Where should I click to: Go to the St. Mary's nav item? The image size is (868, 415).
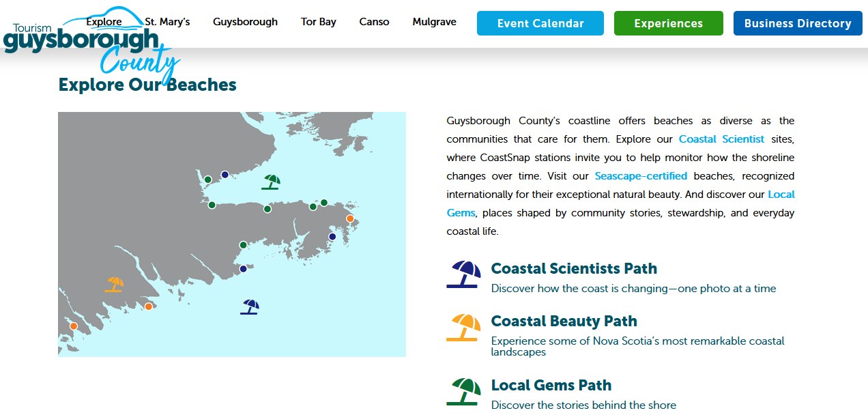click(x=167, y=22)
